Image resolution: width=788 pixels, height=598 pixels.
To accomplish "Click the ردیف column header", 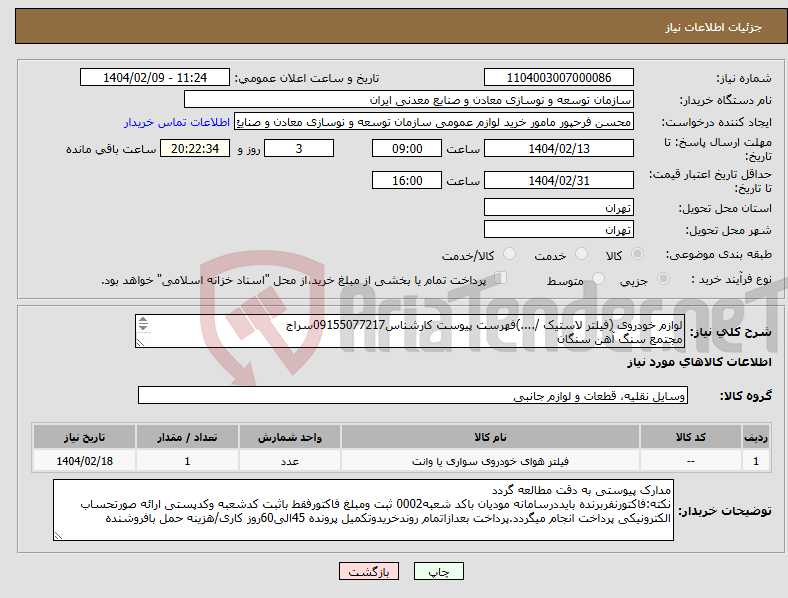I will pyautogui.click(x=756, y=437).
